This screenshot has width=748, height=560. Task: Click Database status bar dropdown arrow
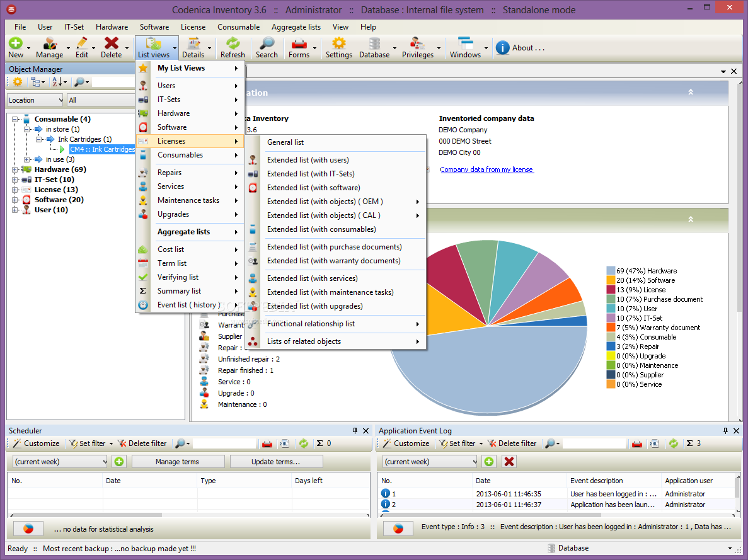point(729,548)
